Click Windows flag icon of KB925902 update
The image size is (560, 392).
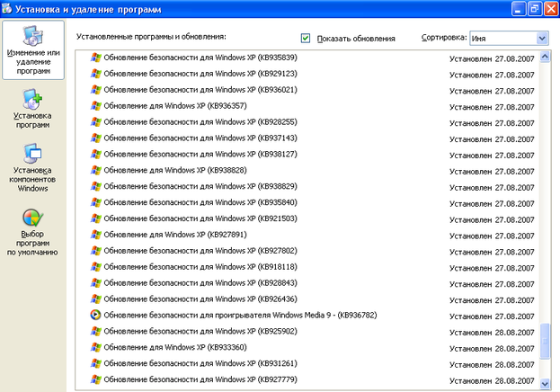(95, 331)
